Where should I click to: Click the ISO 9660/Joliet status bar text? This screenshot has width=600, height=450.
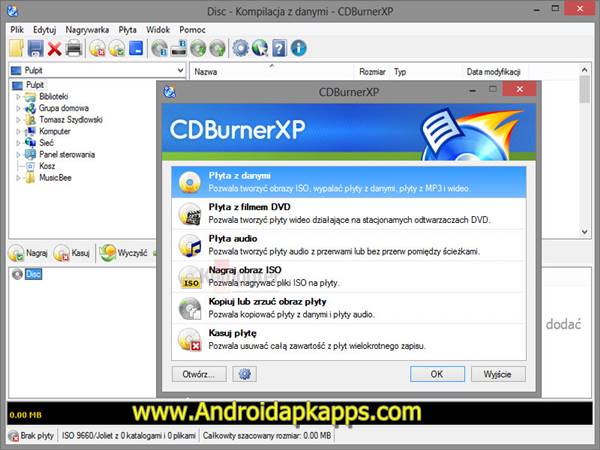[x=129, y=436]
